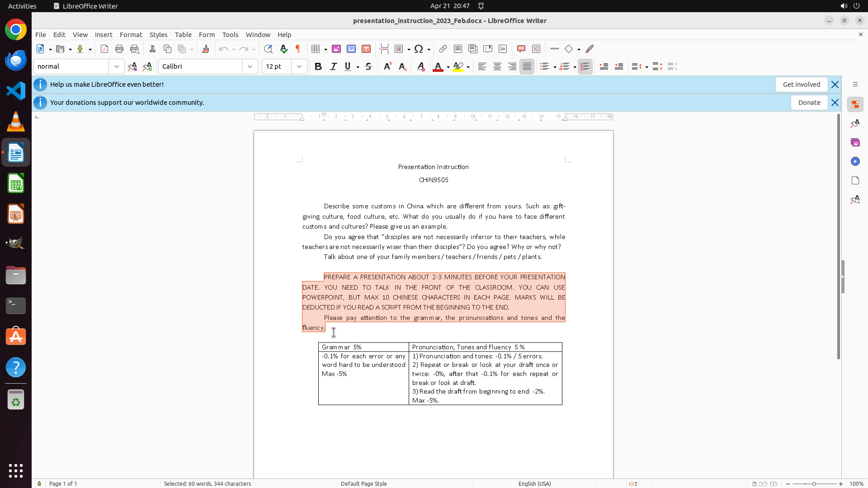Expand the Calibri font name dropdown

tap(250, 66)
